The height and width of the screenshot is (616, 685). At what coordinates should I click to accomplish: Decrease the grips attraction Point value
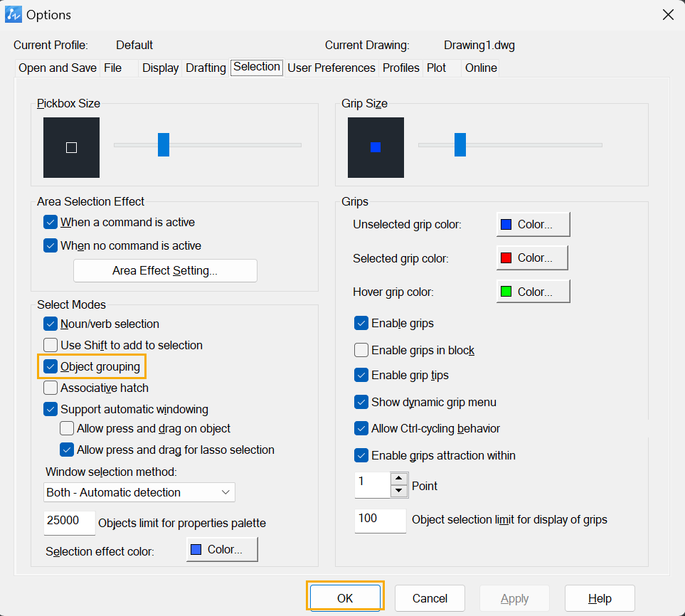pyautogui.click(x=399, y=491)
